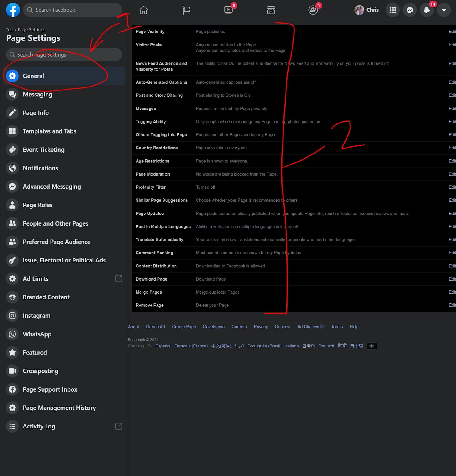Open Notifications globe icon
This screenshot has width=456, height=476.
pyautogui.click(x=12, y=168)
